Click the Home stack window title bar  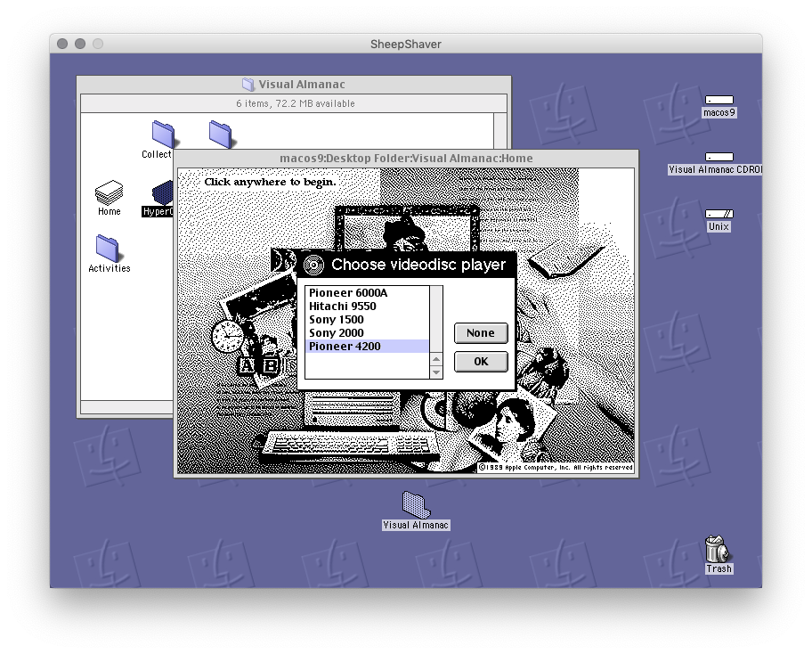coord(406,158)
